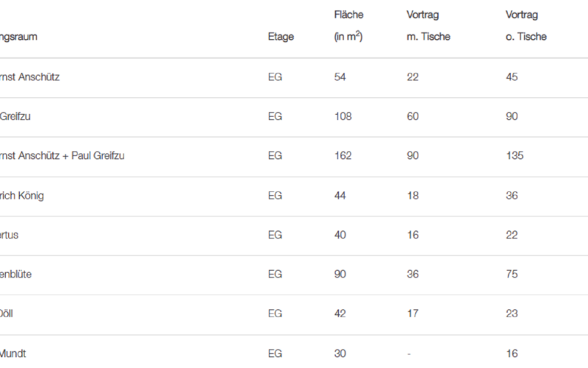Select the area value 42 in Döll row
Image resolution: width=588 pixels, height=368 pixels.
(340, 314)
